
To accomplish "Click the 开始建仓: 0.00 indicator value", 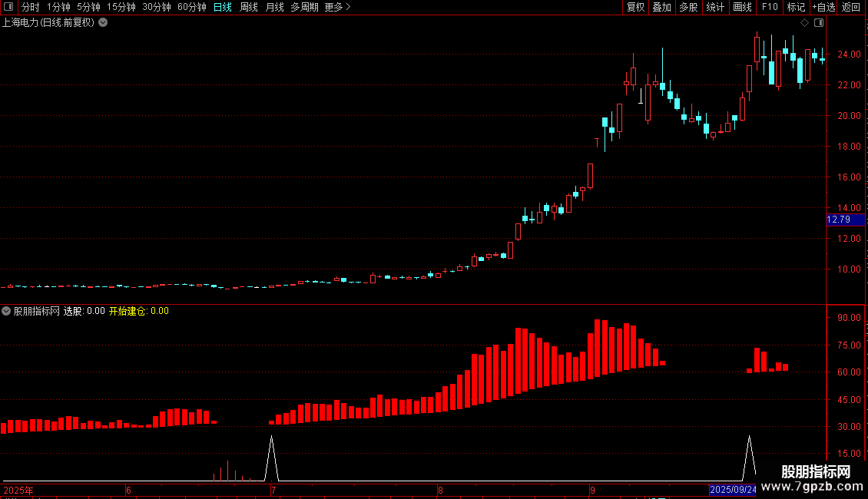I will click(139, 311).
